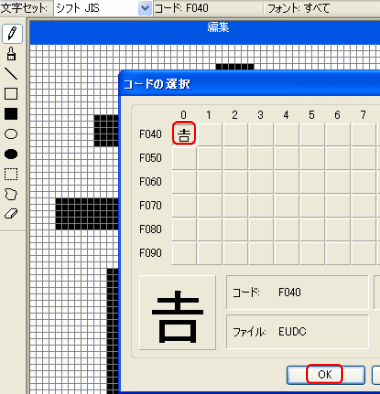Select the Filled Ellipse tool
Image resolution: width=380 pixels, height=394 pixels.
point(11,154)
